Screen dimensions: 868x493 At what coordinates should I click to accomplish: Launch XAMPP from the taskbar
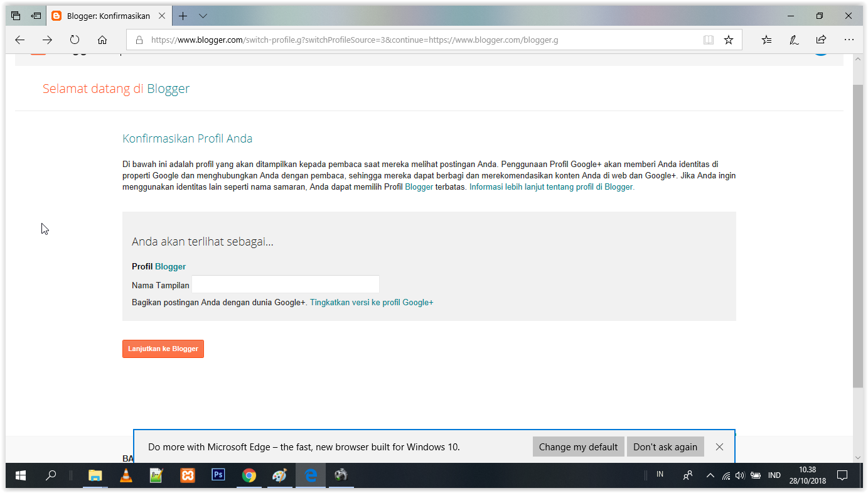[x=188, y=475]
